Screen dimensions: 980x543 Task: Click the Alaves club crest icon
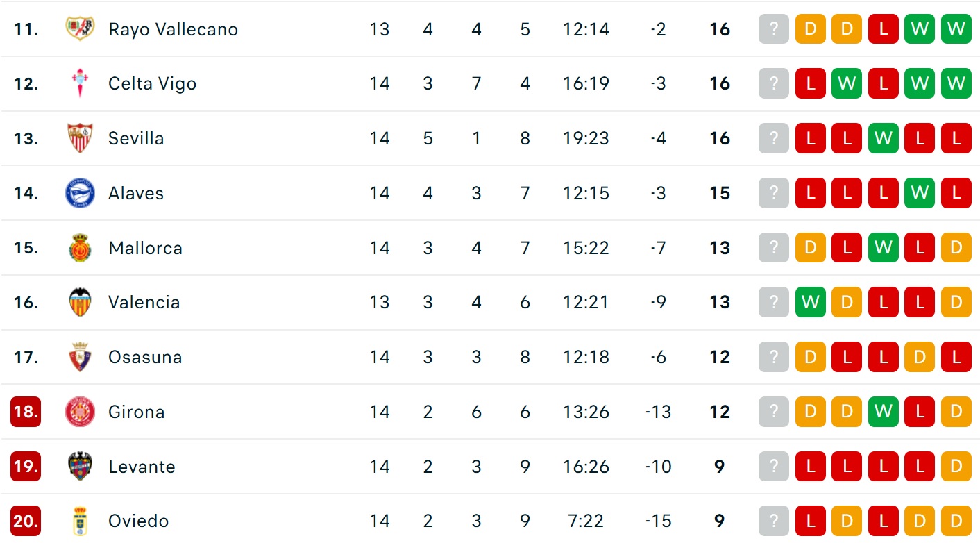pyautogui.click(x=80, y=193)
